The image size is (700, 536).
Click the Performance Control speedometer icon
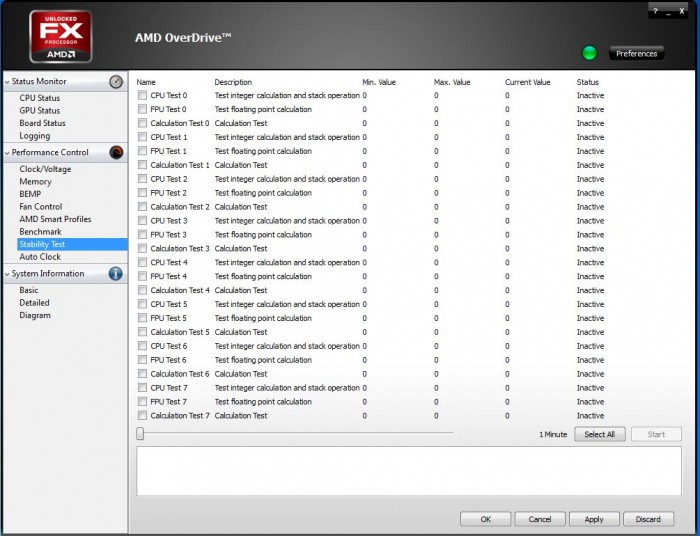click(116, 153)
